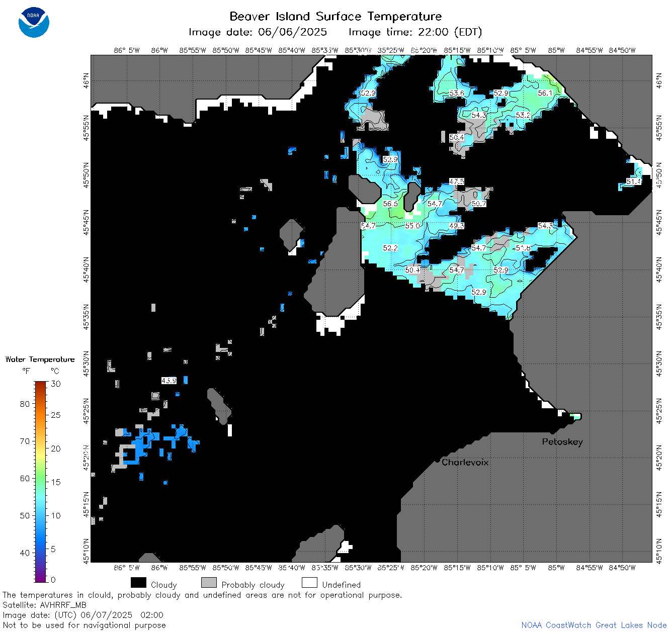
Task: Click the 'Image date: 06/06/2025' header text
Action: point(258,32)
